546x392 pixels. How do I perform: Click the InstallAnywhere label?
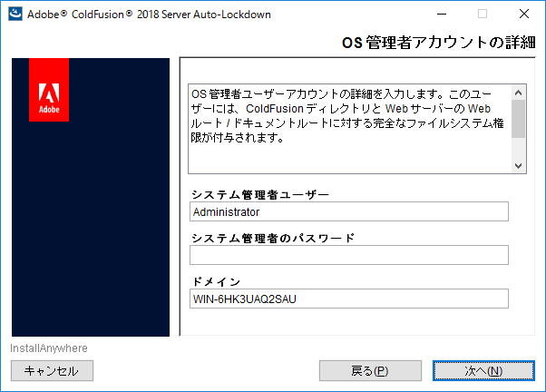tap(49, 348)
